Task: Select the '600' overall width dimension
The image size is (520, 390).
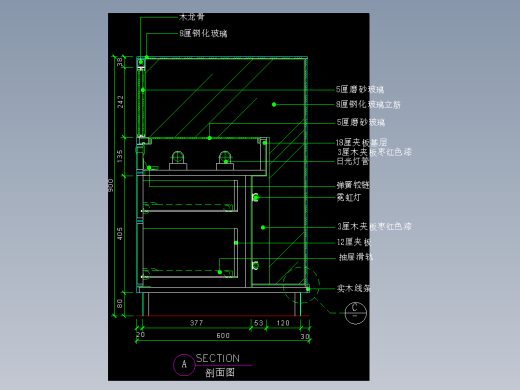Action: [x=223, y=336]
